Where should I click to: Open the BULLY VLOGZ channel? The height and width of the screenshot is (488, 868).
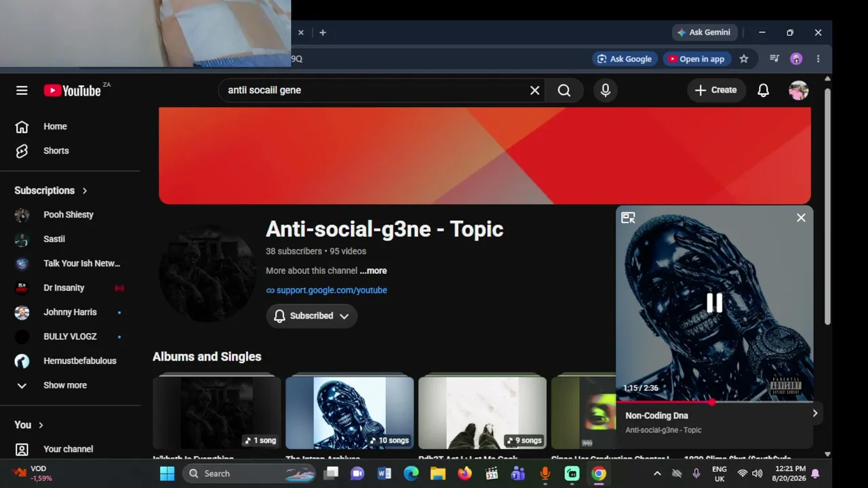pos(71,337)
